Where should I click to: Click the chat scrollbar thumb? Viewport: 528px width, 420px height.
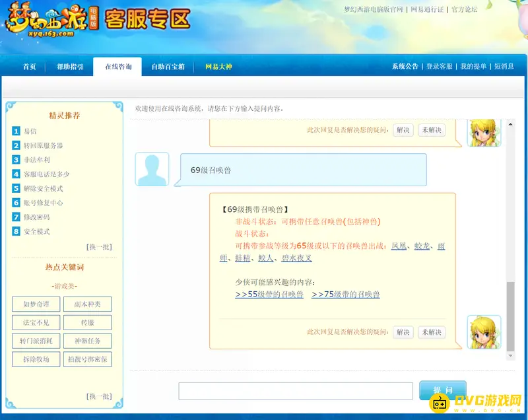pyautogui.click(x=510, y=316)
